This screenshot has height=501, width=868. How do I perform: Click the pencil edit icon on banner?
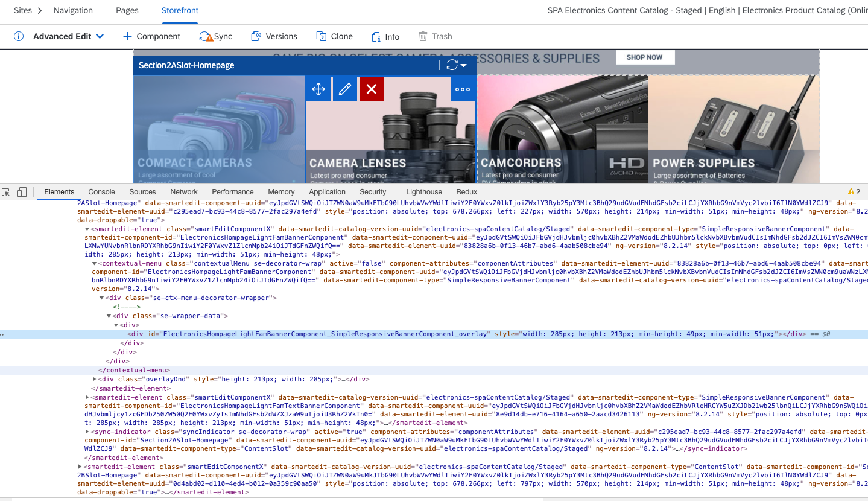click(x=344, y=89)
